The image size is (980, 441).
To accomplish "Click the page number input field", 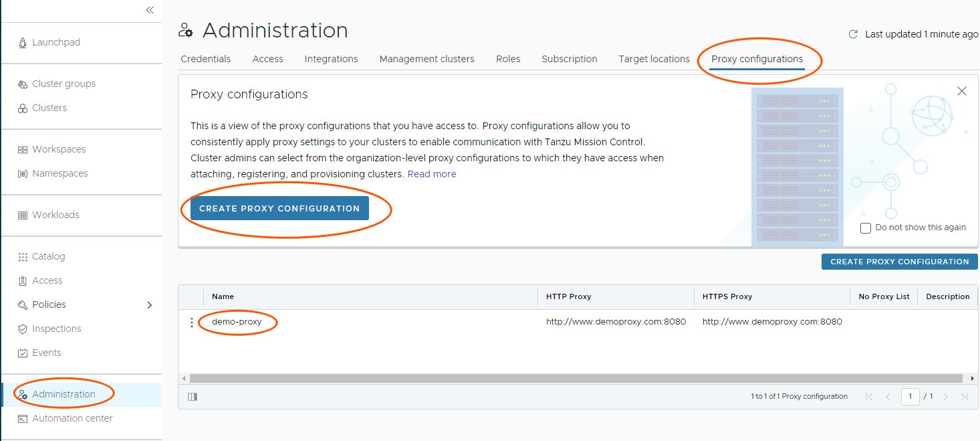I will coord(910,396).
